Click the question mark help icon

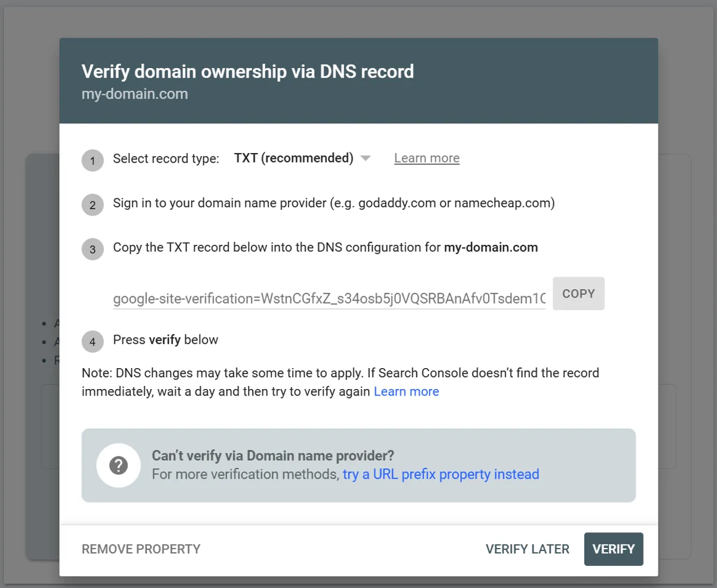118,465
